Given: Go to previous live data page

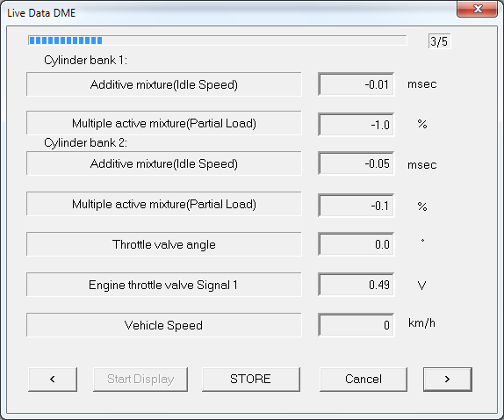Looking at the screenshot, I should (53, 380).
